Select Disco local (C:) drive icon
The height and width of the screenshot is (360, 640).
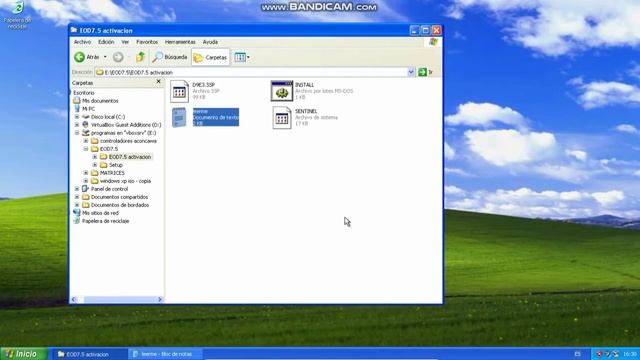(x=86, y=117)
